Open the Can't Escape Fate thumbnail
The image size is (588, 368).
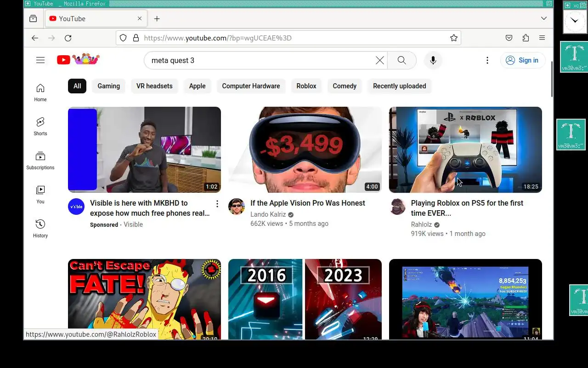pos(144,299)
